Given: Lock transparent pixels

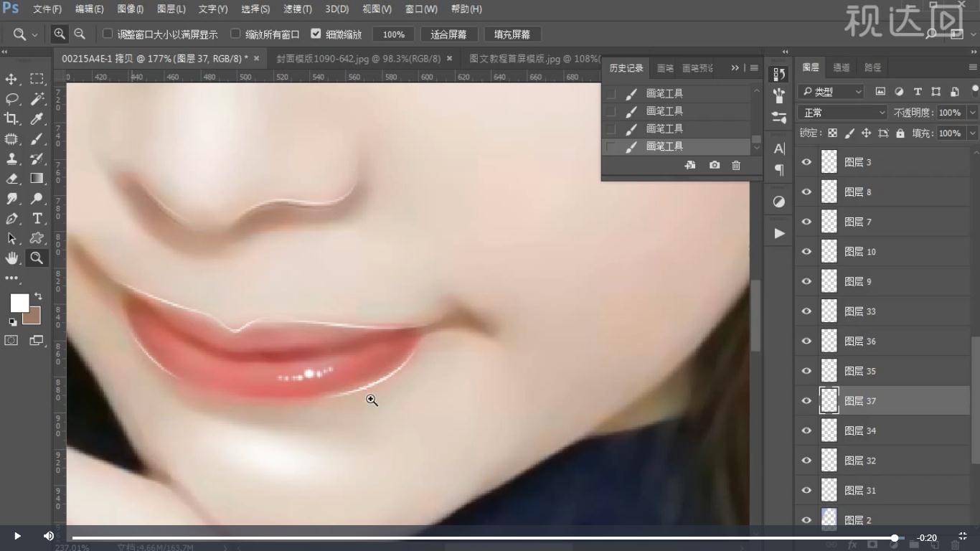Looking at the screenshot, I should pos(832,133).
